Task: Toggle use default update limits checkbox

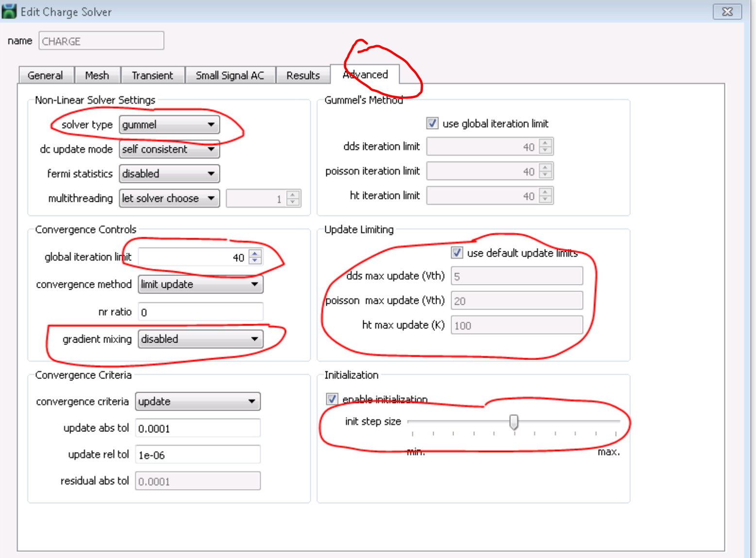Action: click(457, 253)
